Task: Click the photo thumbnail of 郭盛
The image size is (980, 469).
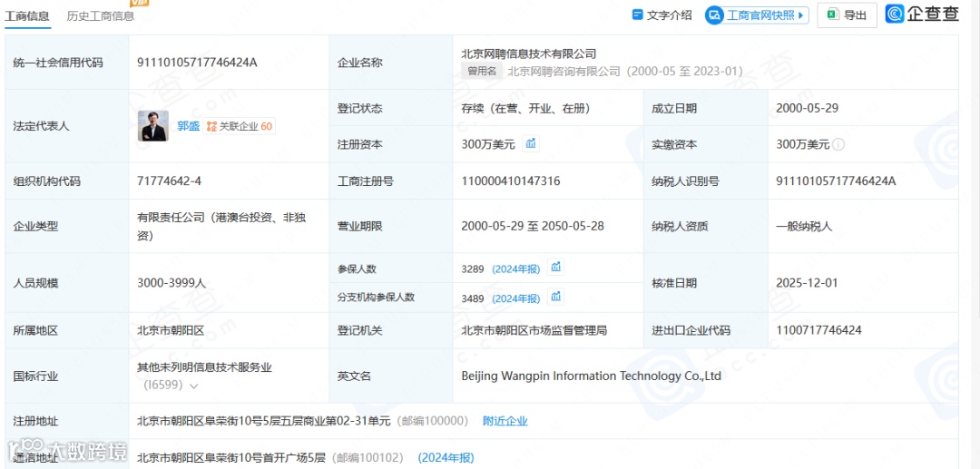Action: (x=153, y=126)
